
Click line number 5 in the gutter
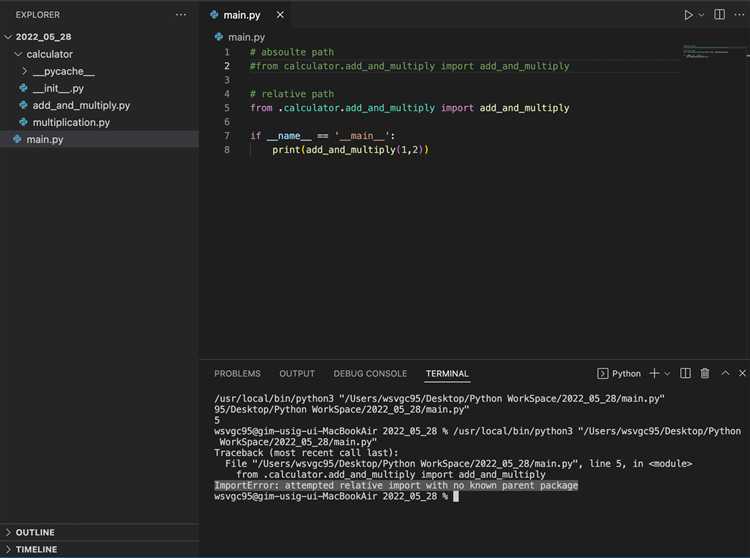[227, 108]
